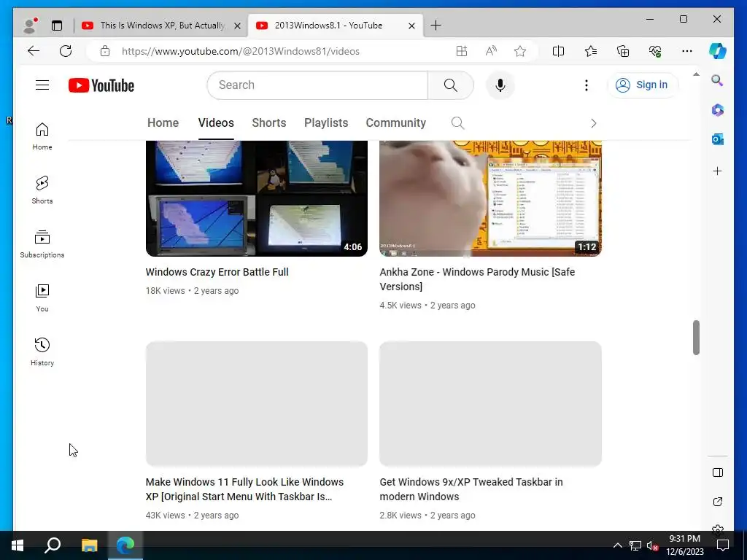
Task: Open Outlook in the sidebar
Action: click(x=718, y=139)
